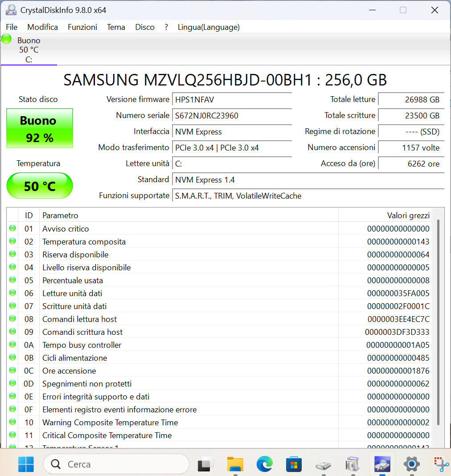451x476 pixels.
Task: Click the Totale letture value 26988 GB
Action: click(411, 100)
